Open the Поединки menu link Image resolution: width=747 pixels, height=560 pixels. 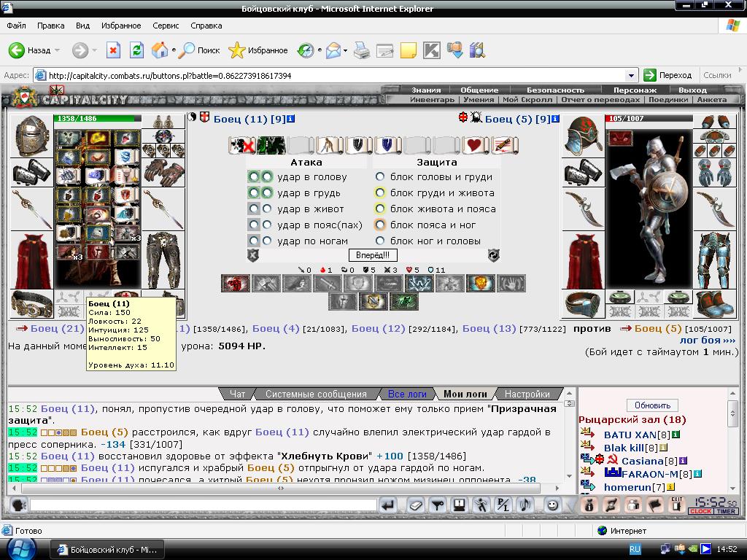tap(668, 99)
